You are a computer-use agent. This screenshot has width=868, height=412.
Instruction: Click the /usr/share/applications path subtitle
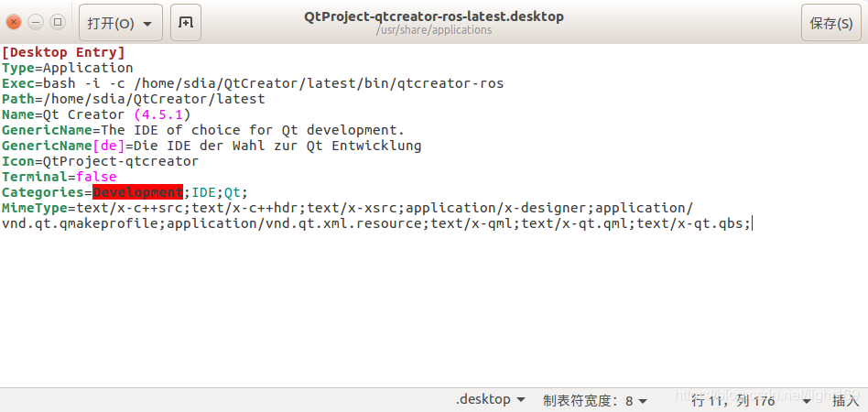point(434,30)
